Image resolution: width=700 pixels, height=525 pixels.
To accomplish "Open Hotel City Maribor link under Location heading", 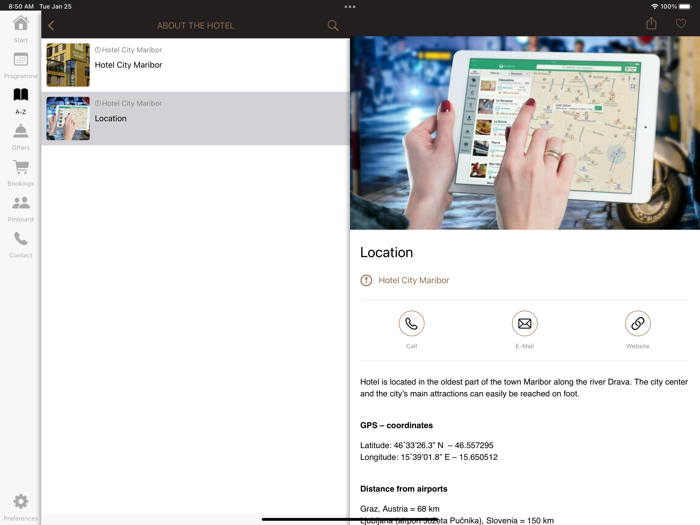I will click(413, 280).
